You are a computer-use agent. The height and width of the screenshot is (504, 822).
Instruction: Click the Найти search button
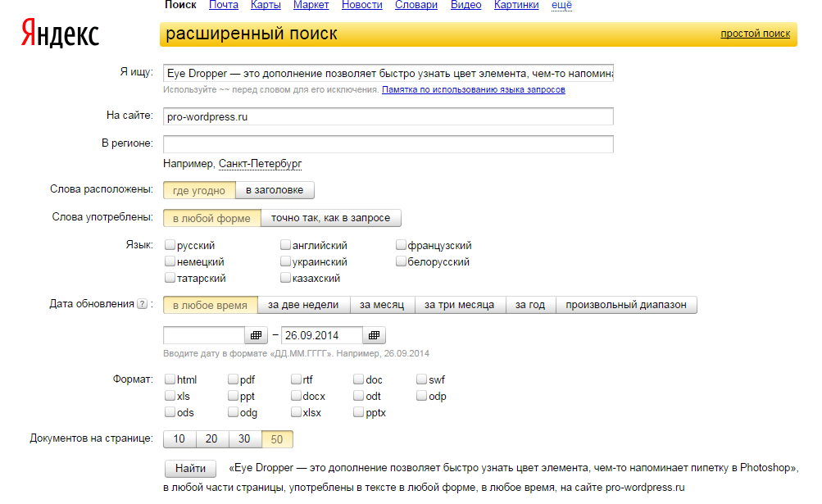[190, 469]
